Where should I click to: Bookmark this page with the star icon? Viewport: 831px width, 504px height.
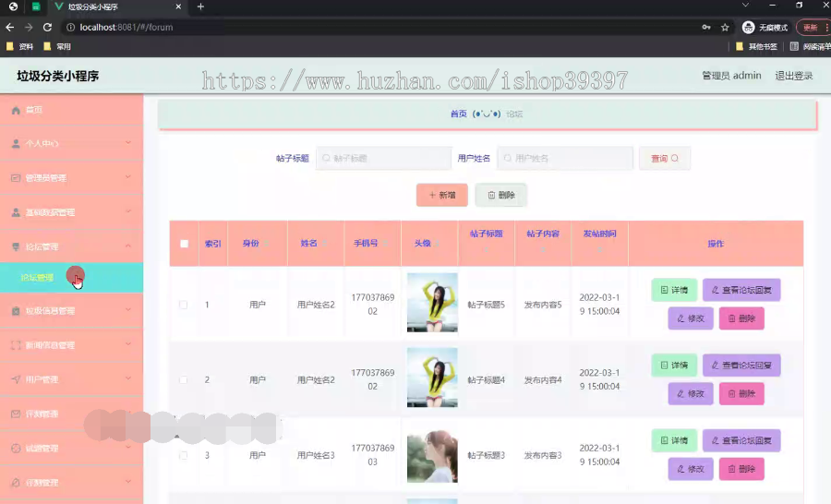pos(725,27)
